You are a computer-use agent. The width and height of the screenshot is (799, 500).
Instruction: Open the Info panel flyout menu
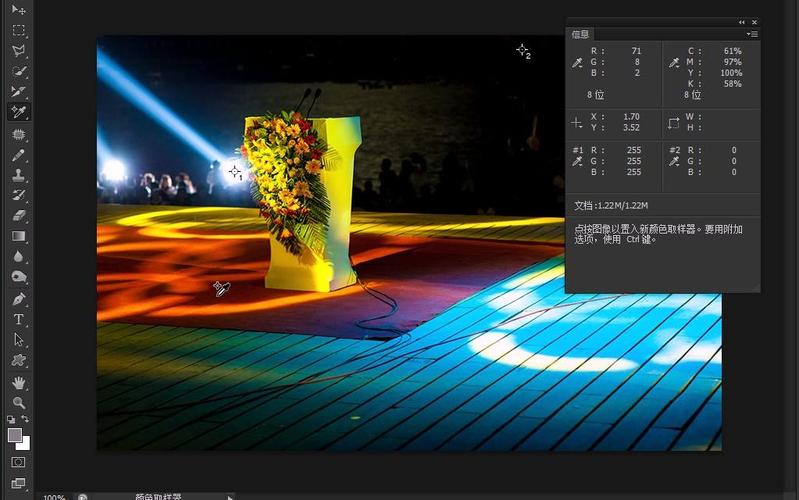click(752, 34)
